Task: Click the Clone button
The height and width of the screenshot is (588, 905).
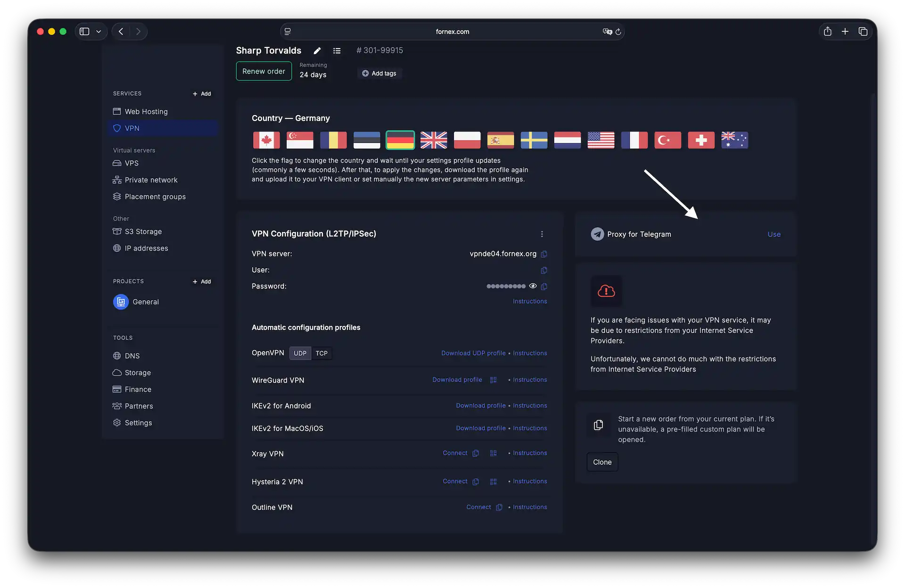Action: [602, 462]
